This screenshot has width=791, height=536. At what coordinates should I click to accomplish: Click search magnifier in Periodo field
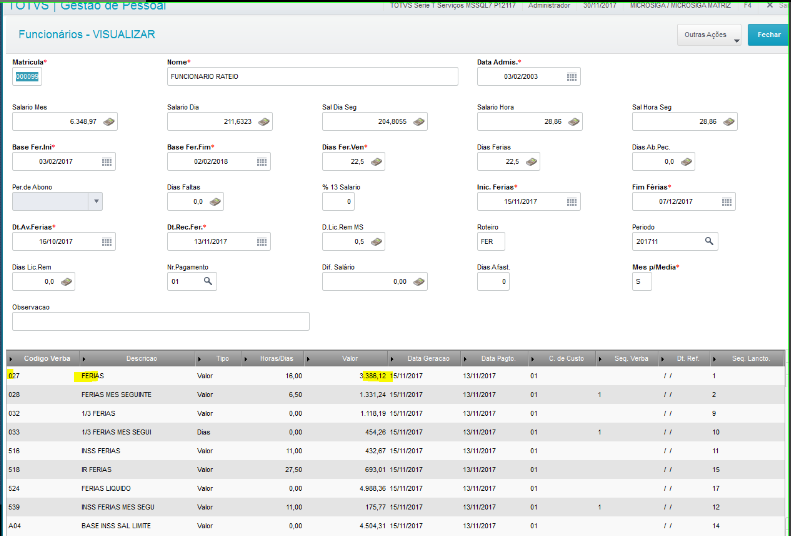pyautogui.click(x=709, y=241)
